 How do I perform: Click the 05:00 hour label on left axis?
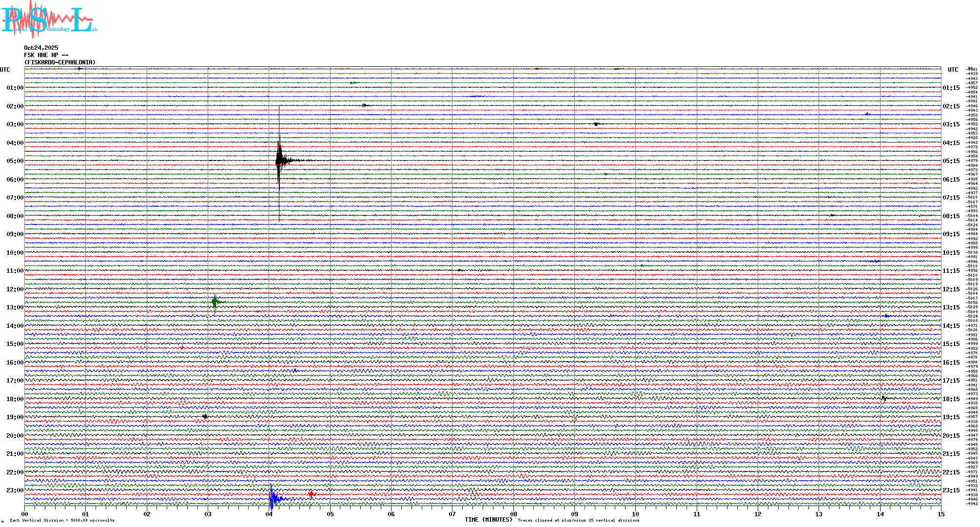point(15,161)
